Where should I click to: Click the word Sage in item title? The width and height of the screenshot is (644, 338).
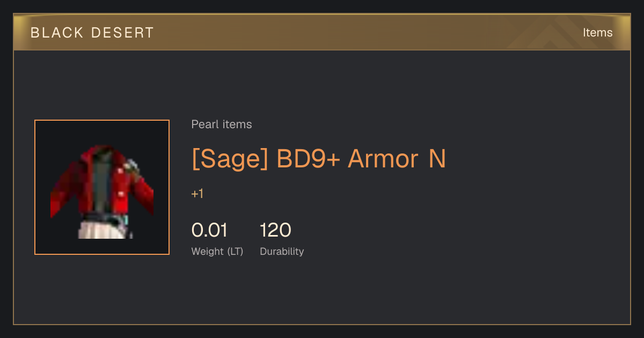pyautogui.click(x=229, y=159)
